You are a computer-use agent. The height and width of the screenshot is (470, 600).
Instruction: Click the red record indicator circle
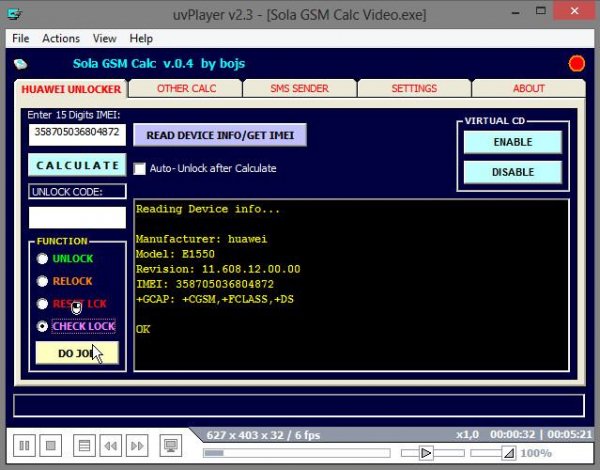click(x=576, y=64)
